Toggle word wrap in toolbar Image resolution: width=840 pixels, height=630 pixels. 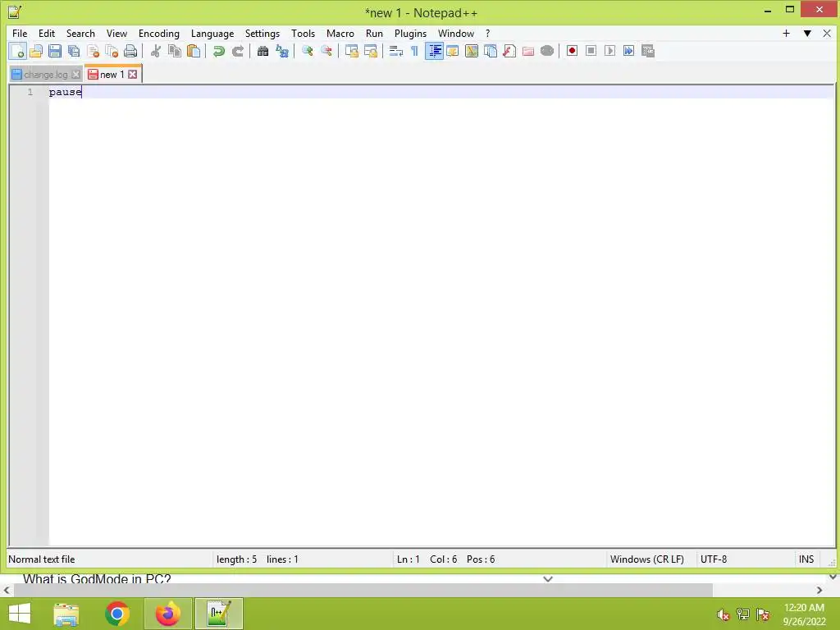396,51
